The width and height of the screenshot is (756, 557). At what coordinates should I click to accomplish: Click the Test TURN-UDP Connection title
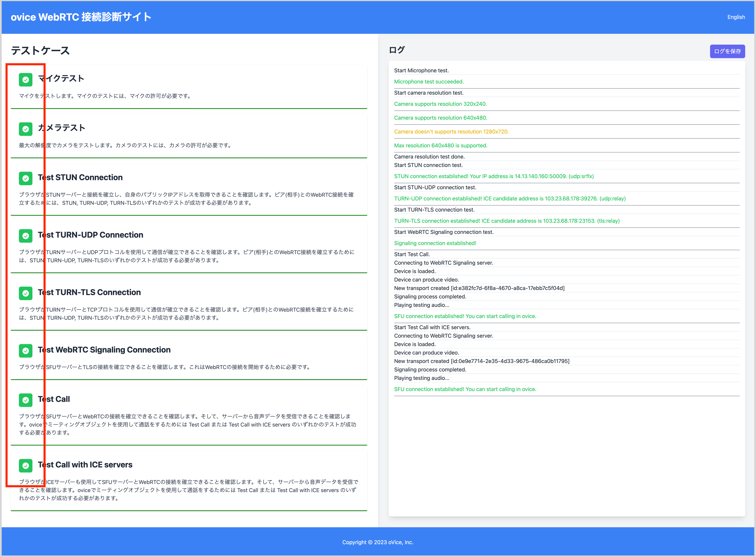tap(91, 235)
